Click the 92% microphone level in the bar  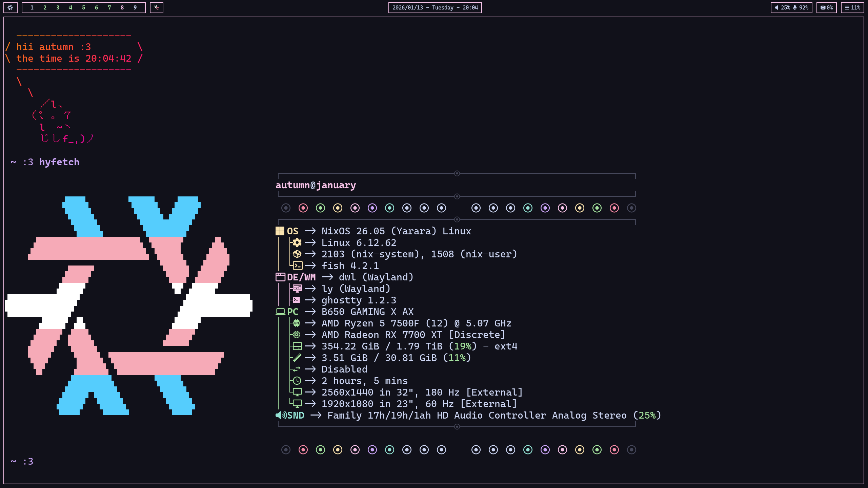804,7
